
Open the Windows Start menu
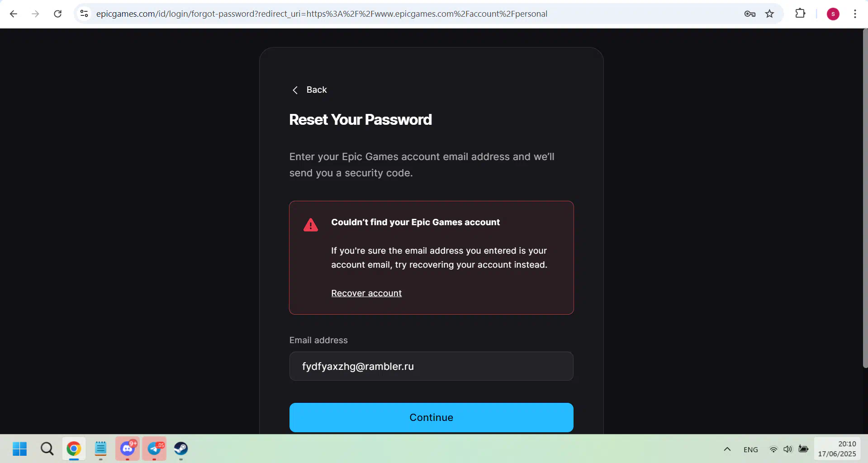[x=20, y=449]
